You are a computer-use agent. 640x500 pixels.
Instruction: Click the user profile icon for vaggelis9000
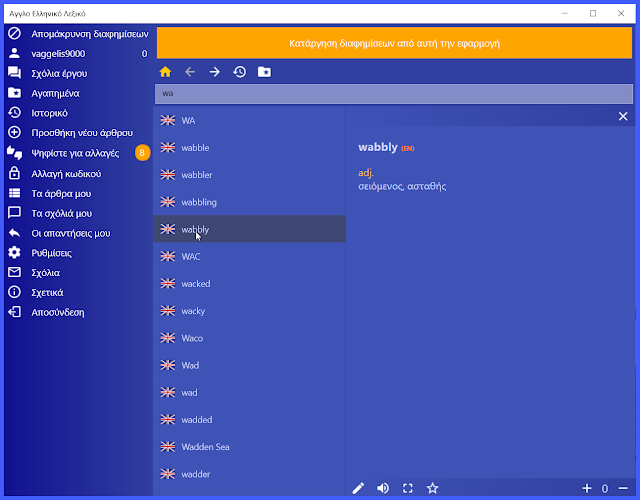tap(14, 53)
